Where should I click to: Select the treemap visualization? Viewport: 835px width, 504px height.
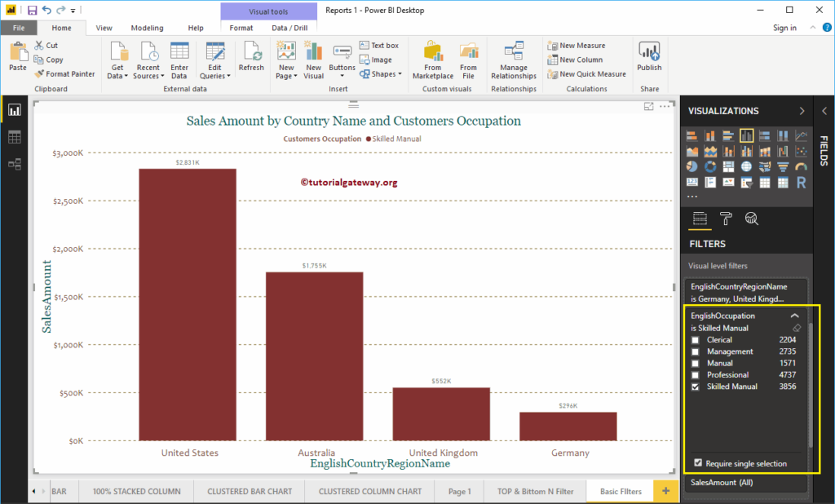tap(728, 166)
